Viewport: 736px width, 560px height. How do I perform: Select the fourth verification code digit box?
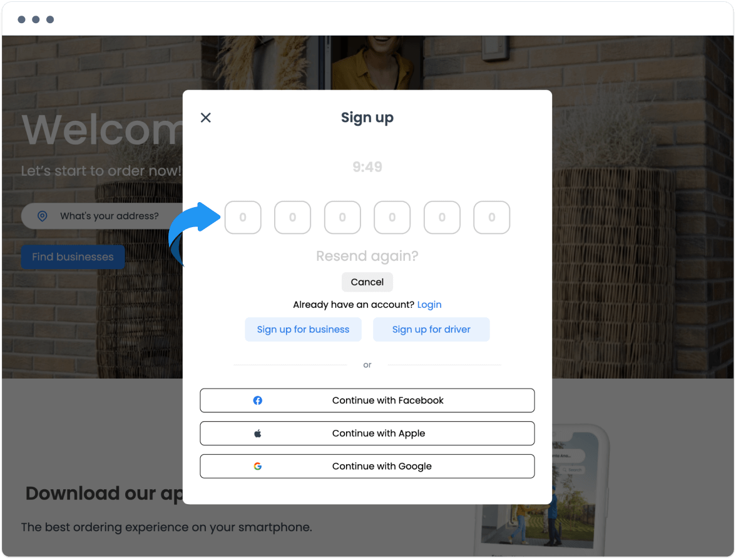tap(392, 217)
